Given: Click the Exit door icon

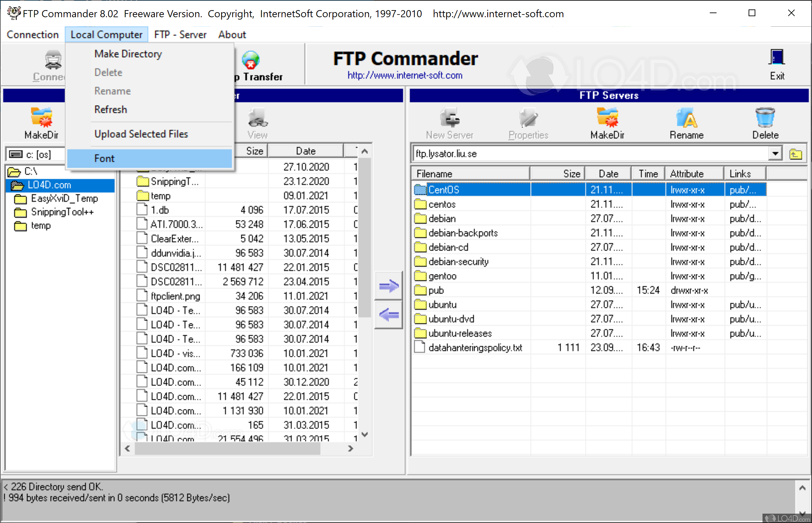Looking at the screenshot, I should coord(776,58).
